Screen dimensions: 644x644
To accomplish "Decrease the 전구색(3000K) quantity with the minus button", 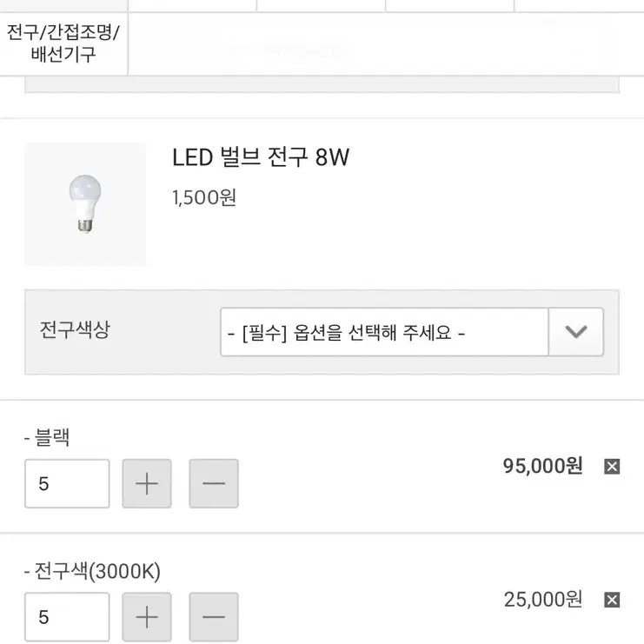I will coord(214,617).
